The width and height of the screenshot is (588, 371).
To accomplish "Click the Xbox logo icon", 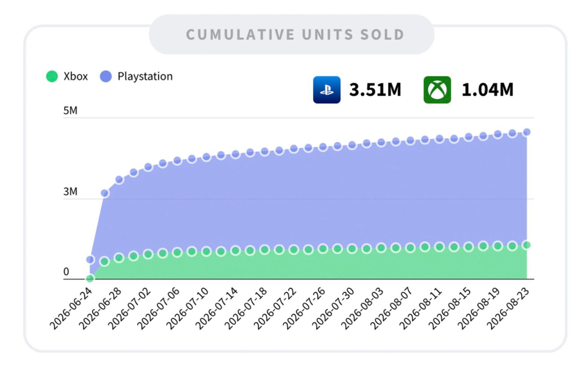I will 437,90.
